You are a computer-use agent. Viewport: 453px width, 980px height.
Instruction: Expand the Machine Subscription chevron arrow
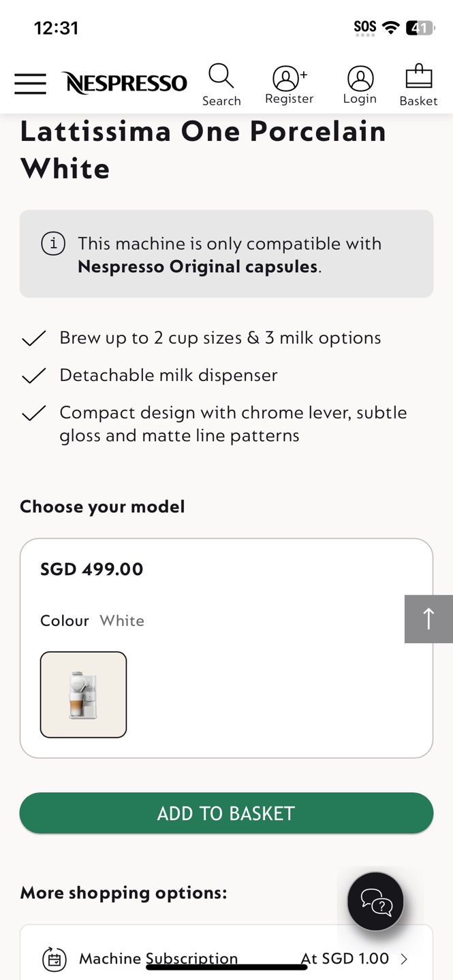coord(404,959)
